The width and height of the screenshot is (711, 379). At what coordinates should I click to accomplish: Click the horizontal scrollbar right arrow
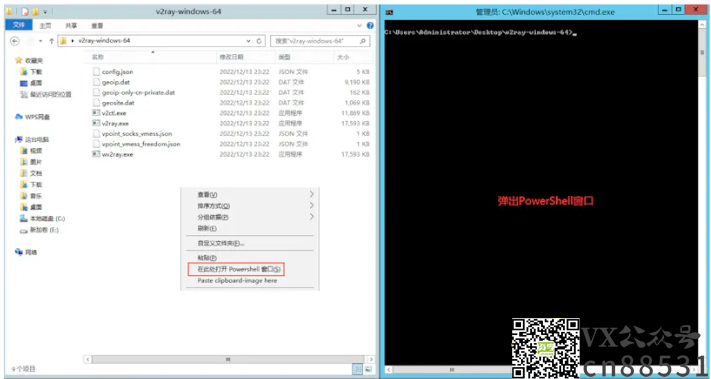pos(371,359)
